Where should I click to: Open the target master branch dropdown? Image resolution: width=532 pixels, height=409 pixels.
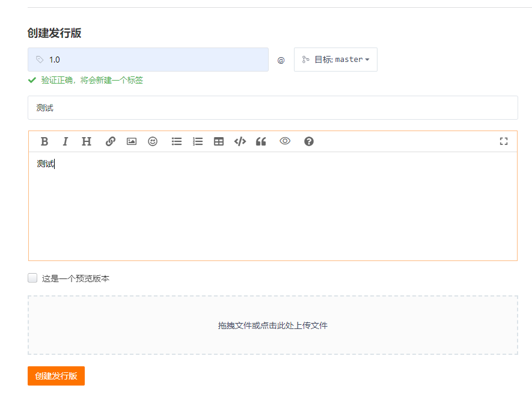[335, 60]
